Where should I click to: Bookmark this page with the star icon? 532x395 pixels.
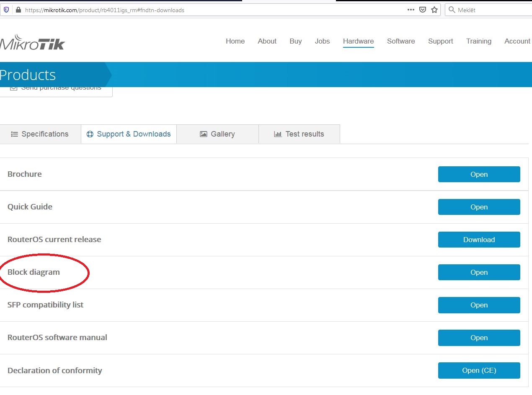tap(434, 10)
